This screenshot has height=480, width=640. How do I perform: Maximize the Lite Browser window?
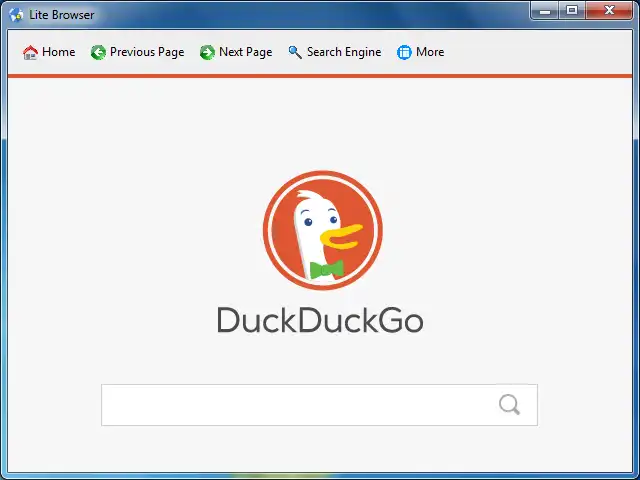572,10
